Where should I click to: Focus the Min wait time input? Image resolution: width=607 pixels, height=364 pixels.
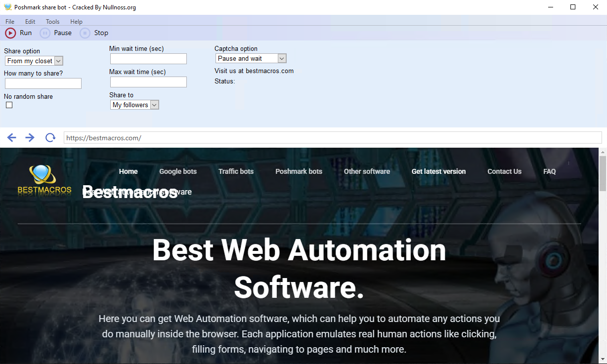pyautogui.click(x=148, y=59)
